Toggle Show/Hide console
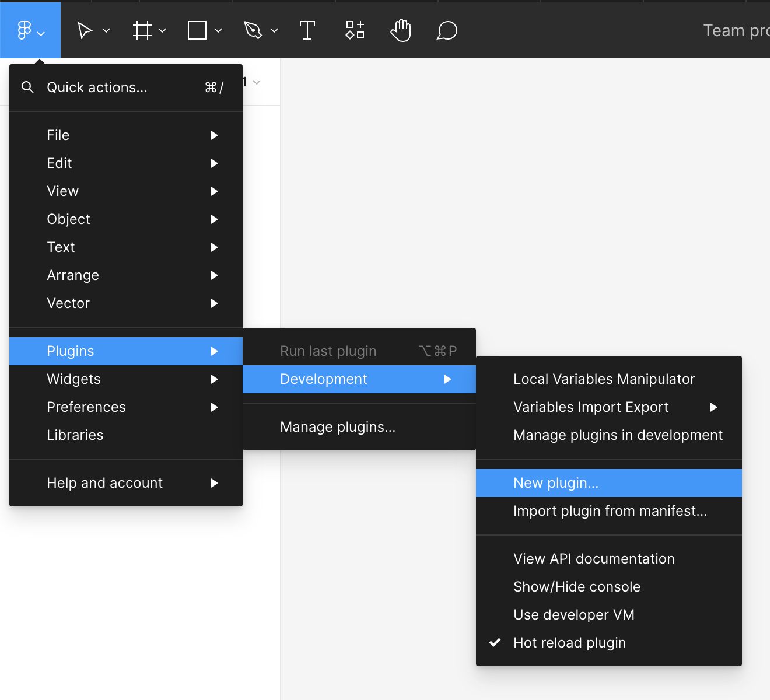770x700 pixels. click(x=577, y=586)
